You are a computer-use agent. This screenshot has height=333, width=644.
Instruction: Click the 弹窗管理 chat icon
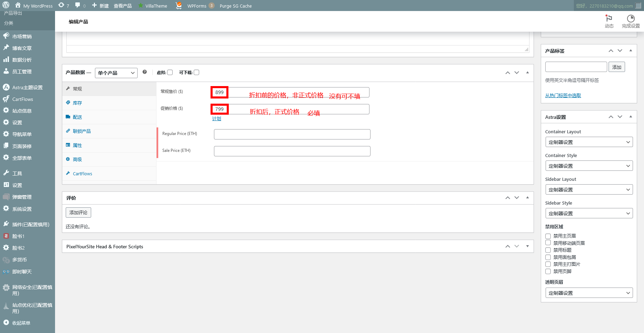click(6, 197)
